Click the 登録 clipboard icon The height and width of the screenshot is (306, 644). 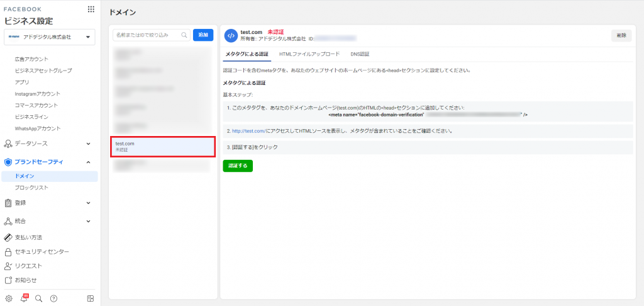[x=8, y=203]
